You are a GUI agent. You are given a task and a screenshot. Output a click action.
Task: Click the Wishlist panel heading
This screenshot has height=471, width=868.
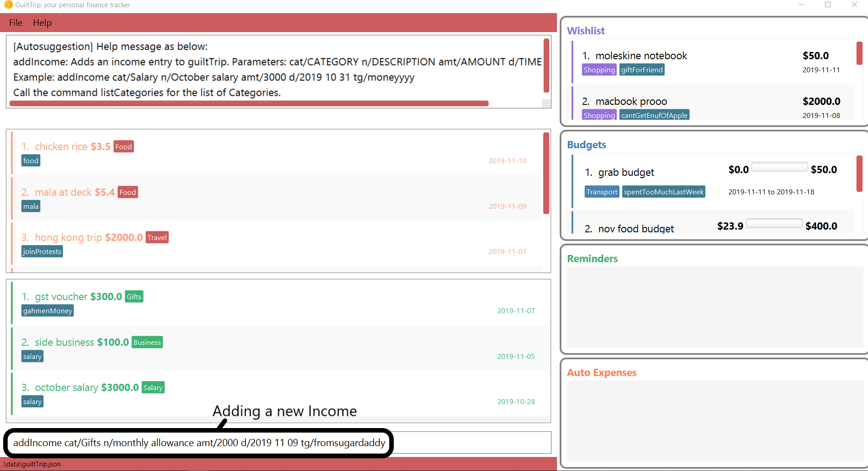(x=586, y=31)
